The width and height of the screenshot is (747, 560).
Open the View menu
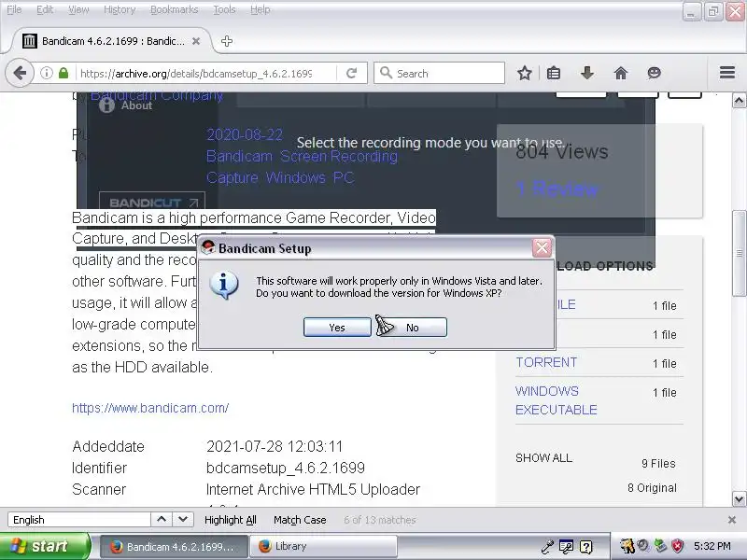point(78,9)
